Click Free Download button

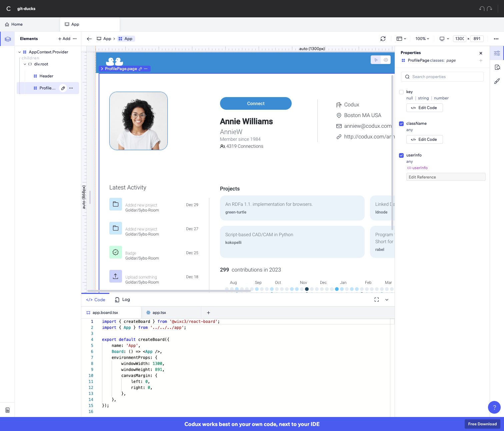(x=482, y=424)
